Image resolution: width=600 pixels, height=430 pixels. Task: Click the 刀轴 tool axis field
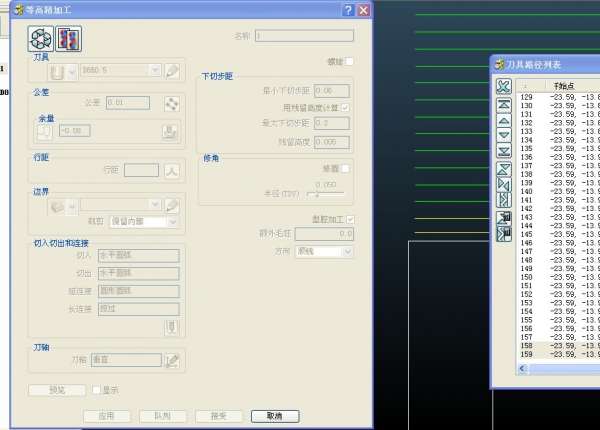(126, 360)
